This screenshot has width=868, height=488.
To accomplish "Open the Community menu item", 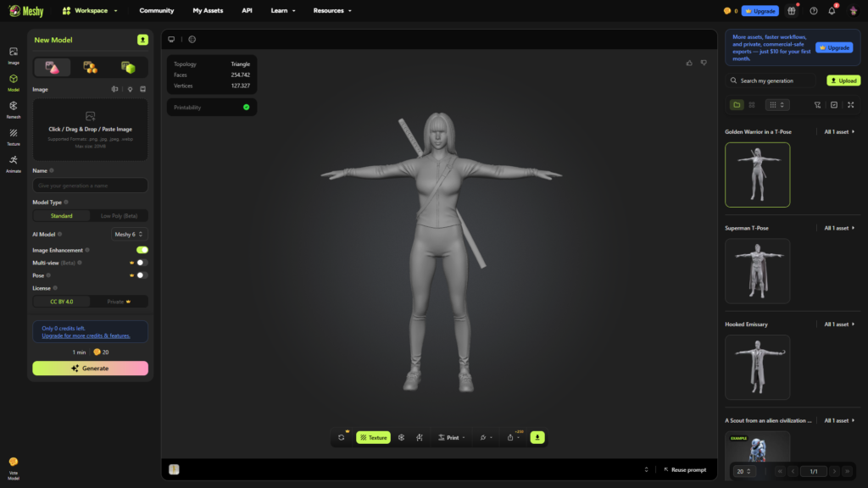I will [x=157, y=11].
